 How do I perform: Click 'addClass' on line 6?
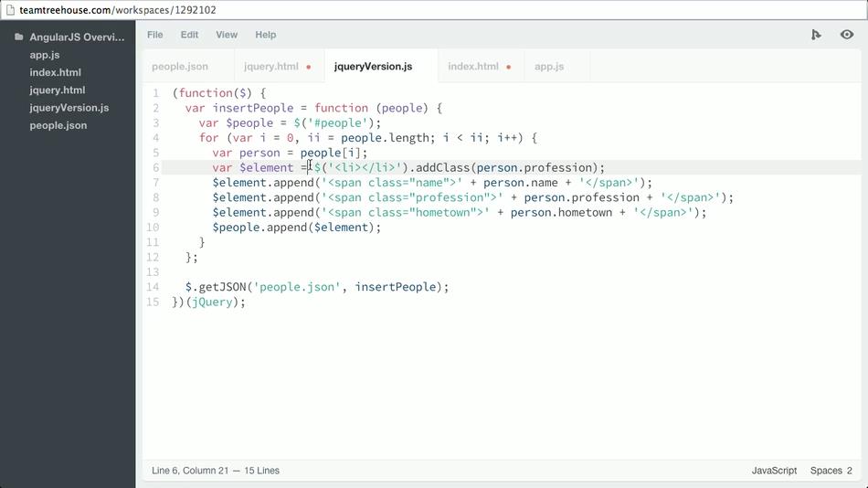coord(442,168)
